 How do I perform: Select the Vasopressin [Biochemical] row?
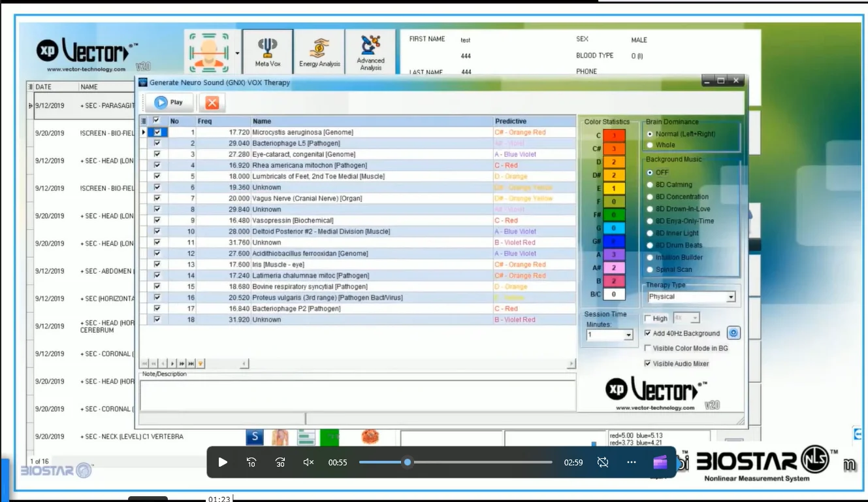[x=293, y=220]
